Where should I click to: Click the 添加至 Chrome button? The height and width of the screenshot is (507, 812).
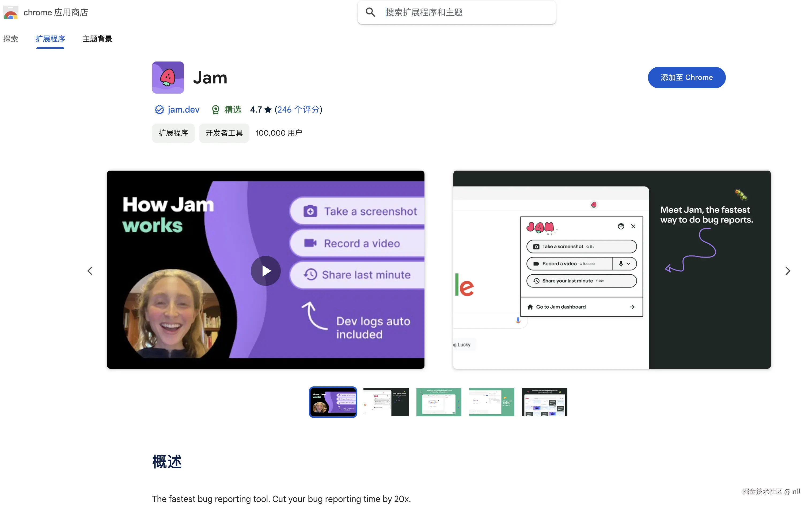(x=686, y=78)
